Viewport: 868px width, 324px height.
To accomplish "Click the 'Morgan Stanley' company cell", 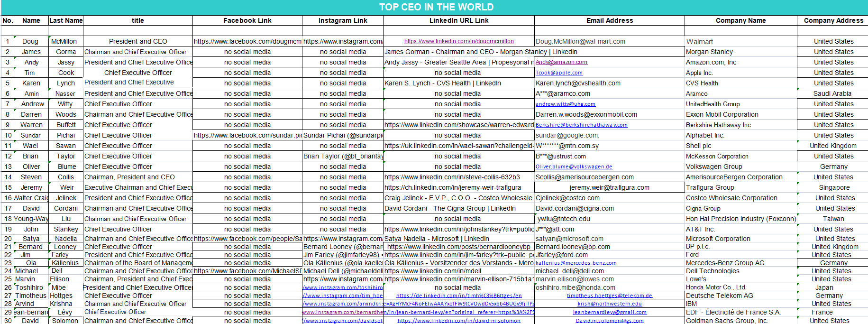I will click(741, 52).
